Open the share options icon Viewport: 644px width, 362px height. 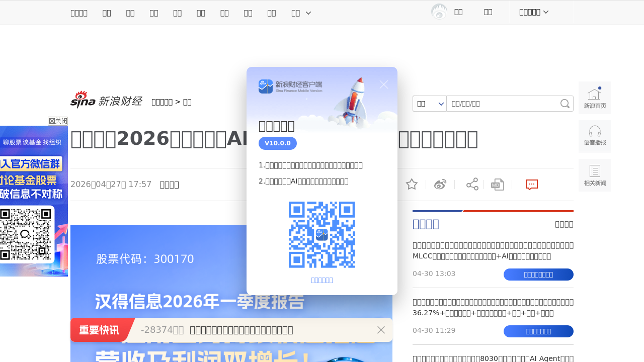(472, 184)
